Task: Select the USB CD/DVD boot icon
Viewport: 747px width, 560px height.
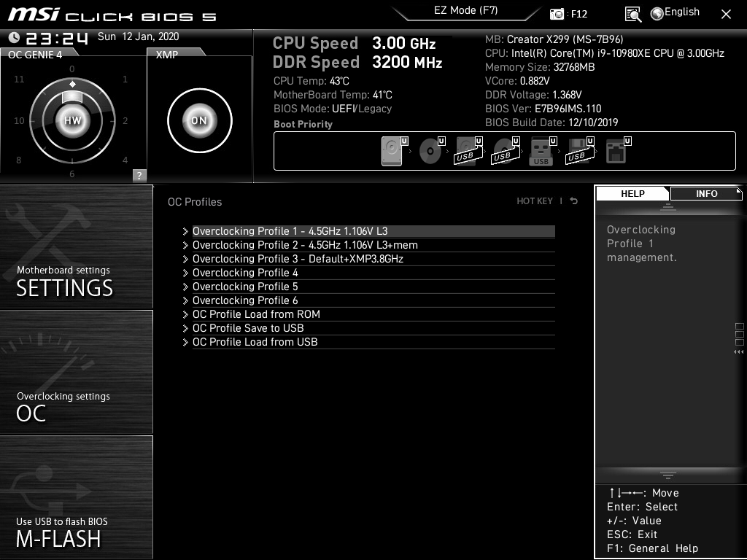Action: 505,152
